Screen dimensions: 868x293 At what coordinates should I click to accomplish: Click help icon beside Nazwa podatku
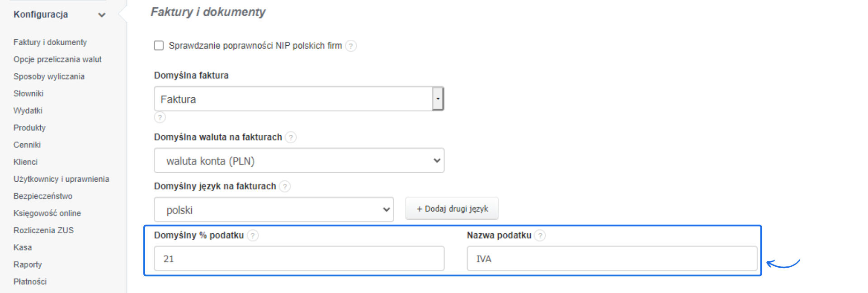540,236
